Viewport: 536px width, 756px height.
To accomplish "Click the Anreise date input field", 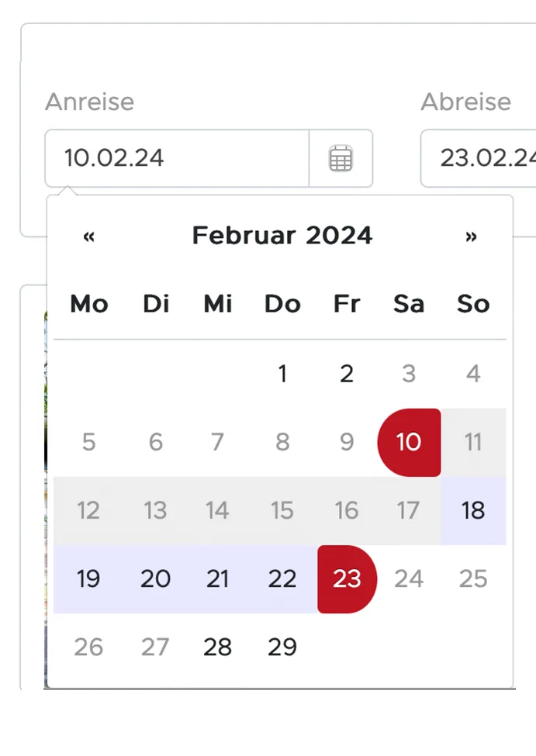I will [x=177, y=158].
